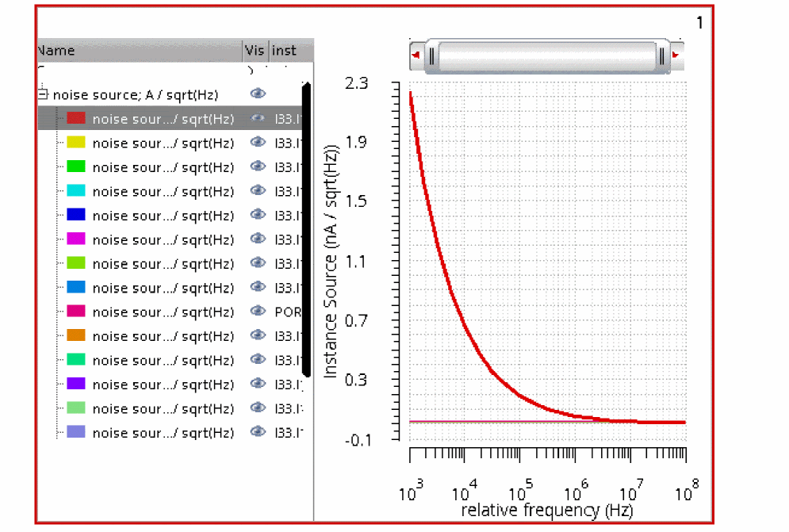Click the dark blue color swatch

click(76, 215)
